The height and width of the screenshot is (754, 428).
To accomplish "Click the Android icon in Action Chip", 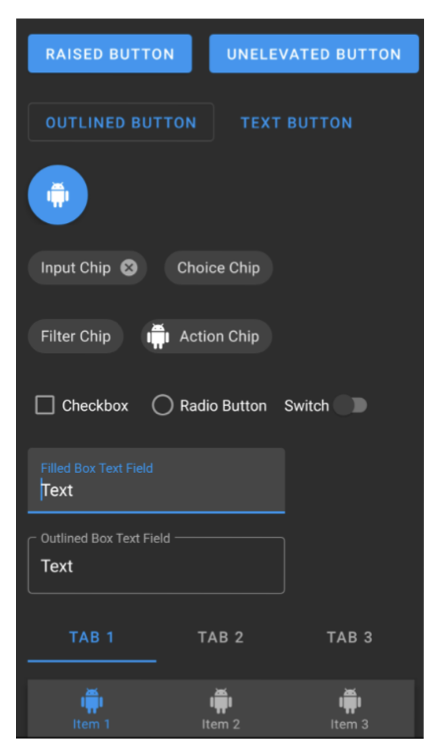I will pyautogui.click(x=158, y=336).
